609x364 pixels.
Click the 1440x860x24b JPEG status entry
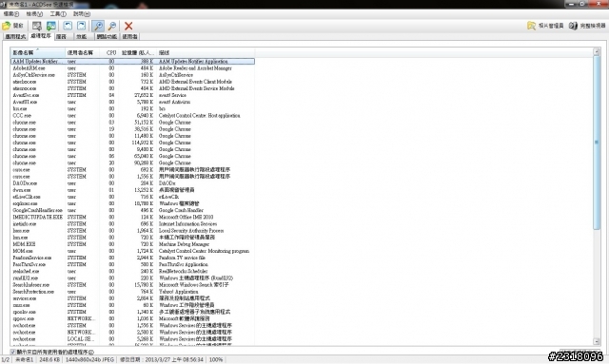tap(89, 360)
